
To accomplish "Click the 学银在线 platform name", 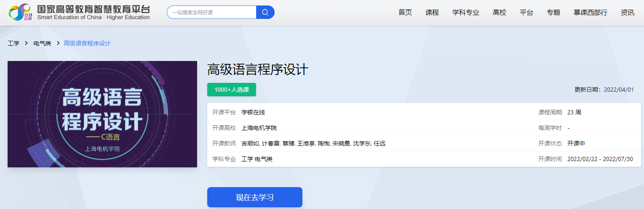I will [x=253, y=112].
